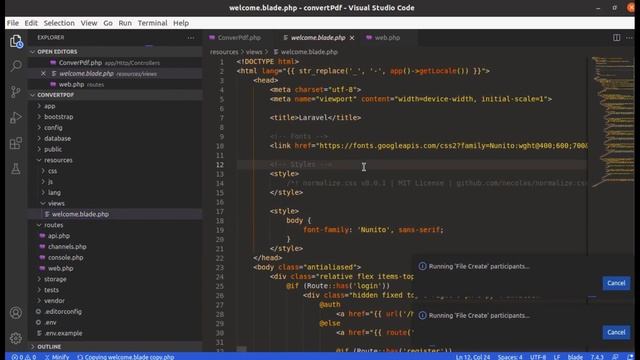Open the Run menu
Viewport: 640px width, 360px height.
(x=125, y=23)
